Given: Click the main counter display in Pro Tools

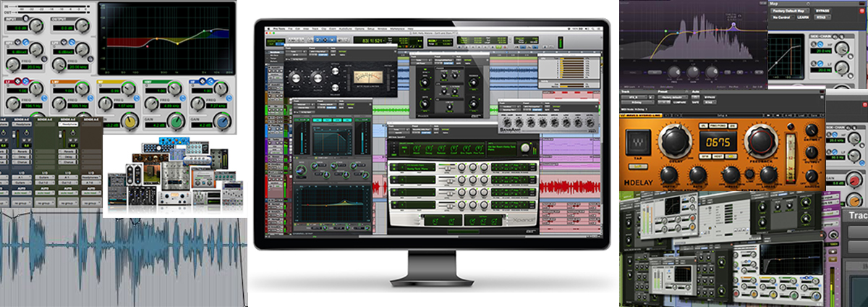Looking at the screenshot, I should [x=372, y=41].
